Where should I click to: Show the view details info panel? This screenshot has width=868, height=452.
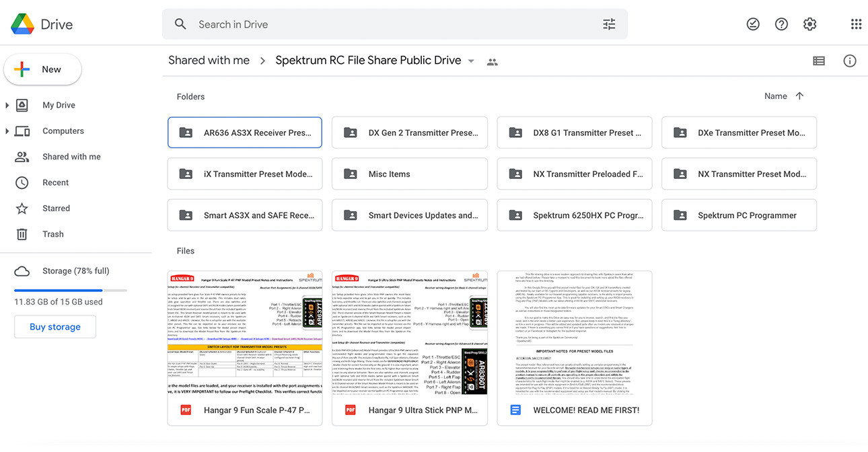pos(850,61)
